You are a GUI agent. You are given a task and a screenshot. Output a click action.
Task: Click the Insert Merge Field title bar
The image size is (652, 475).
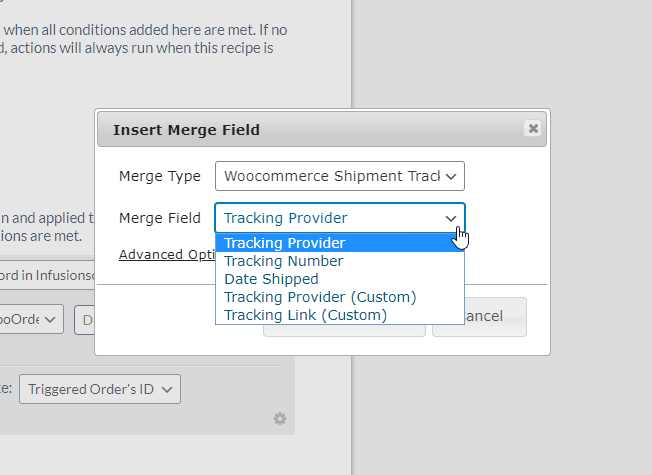[322, 129]
